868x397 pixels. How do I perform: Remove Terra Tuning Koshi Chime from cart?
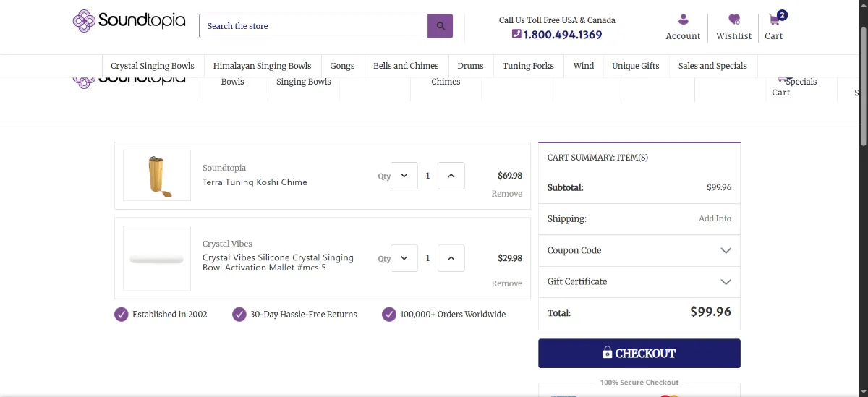pos(506,194)
